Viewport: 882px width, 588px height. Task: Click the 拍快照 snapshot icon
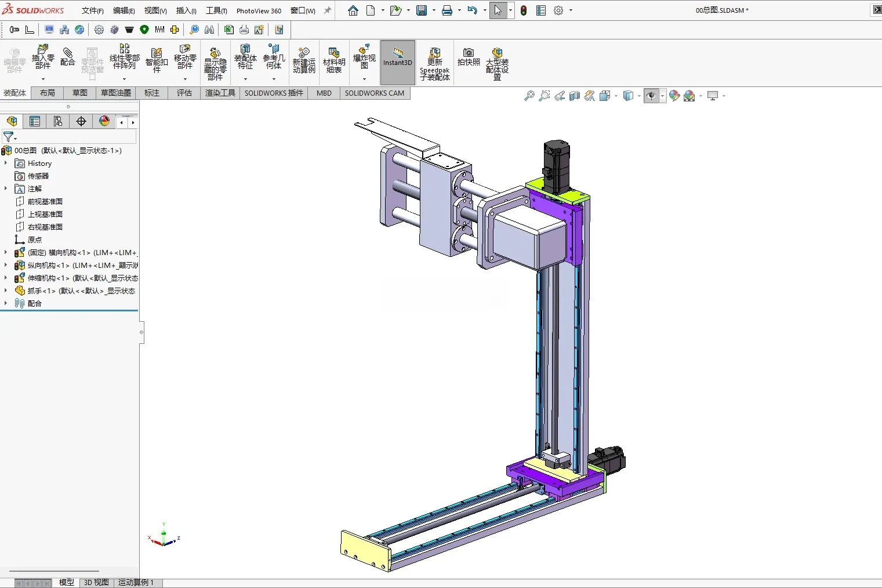[469, 57]
